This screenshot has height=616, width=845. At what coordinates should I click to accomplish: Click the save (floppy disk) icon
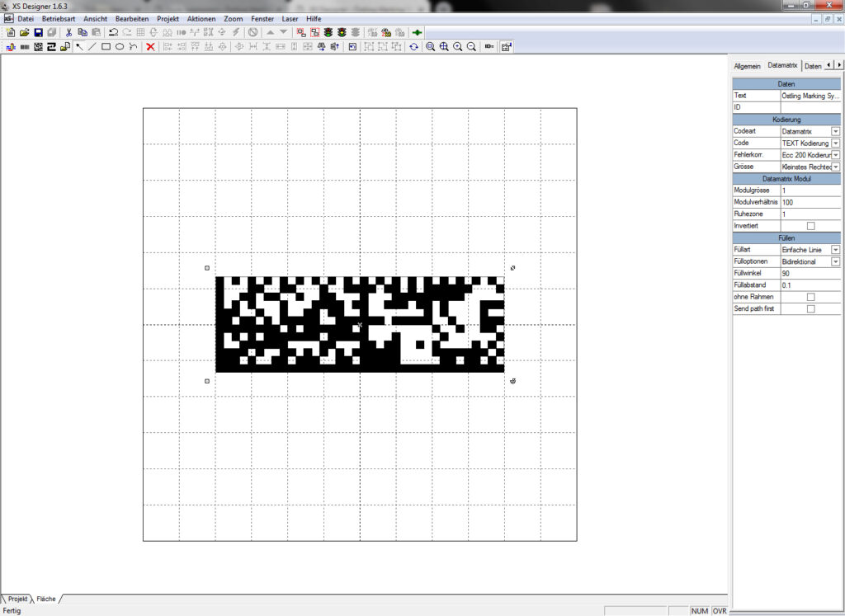coord(38,32)
